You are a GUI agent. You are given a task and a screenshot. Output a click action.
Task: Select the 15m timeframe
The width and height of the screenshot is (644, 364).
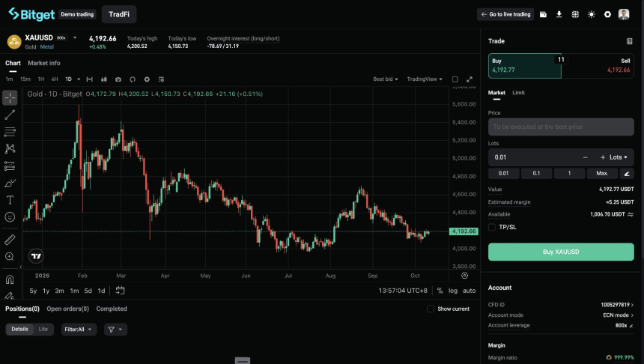click(25, 79)
